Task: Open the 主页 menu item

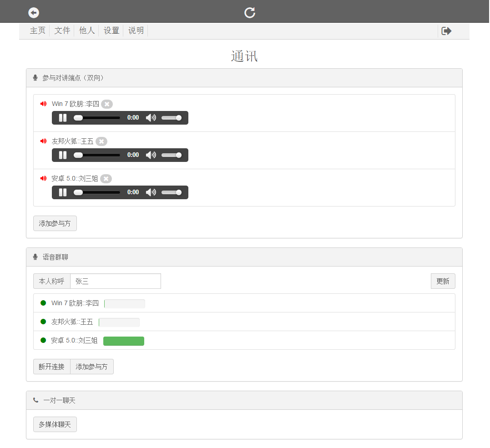Action: click(x=38, y=30)
